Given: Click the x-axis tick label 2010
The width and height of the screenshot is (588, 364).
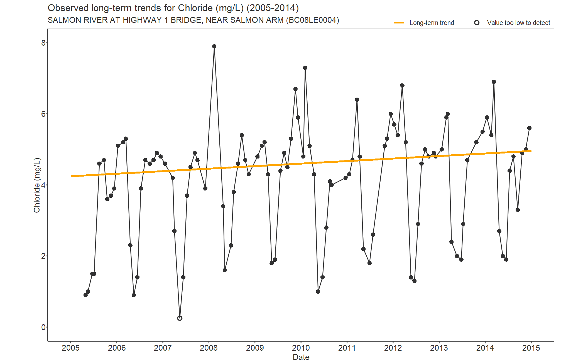Looking at the screenshot, I should (301, 348).
